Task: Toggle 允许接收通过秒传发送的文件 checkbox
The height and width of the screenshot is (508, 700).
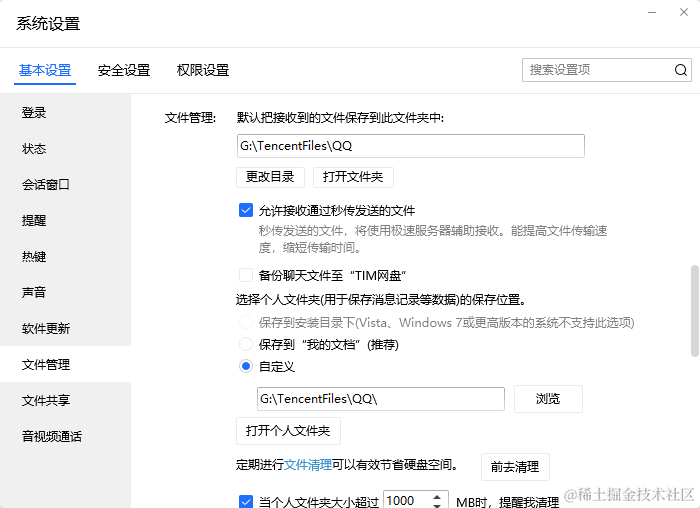Action: click(x=246, y=211)
